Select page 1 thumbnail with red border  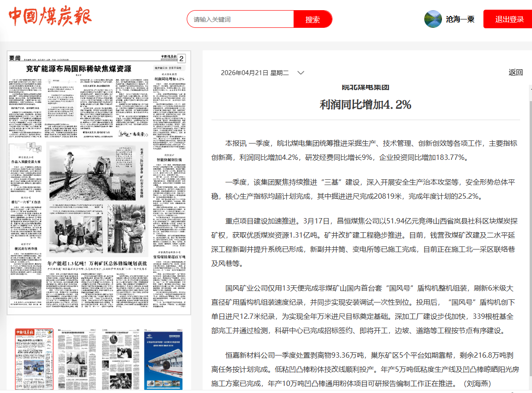coord(34,359)
